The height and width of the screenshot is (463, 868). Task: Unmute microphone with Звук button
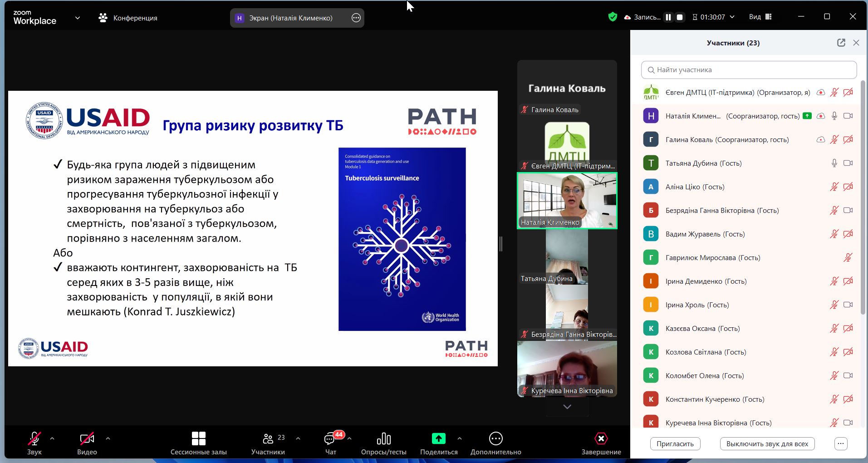(x=34, y=439)
